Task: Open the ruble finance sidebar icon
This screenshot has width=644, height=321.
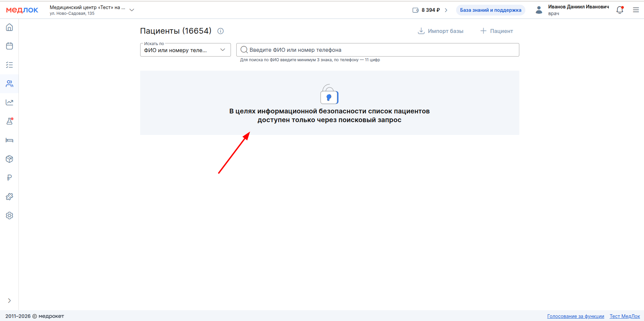Action: click(x=9, y=178)
